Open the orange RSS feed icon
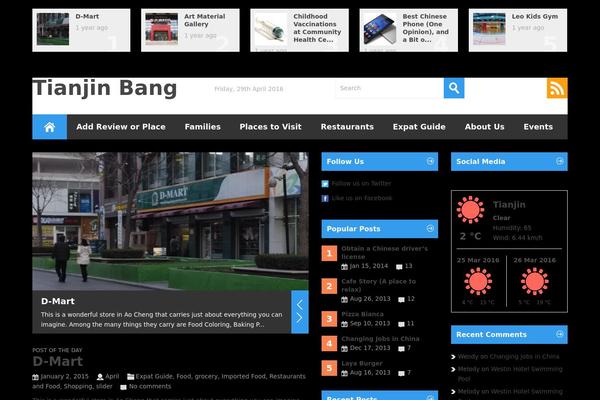The height and width of the screenshot is (400, 600). coord(557,88)
